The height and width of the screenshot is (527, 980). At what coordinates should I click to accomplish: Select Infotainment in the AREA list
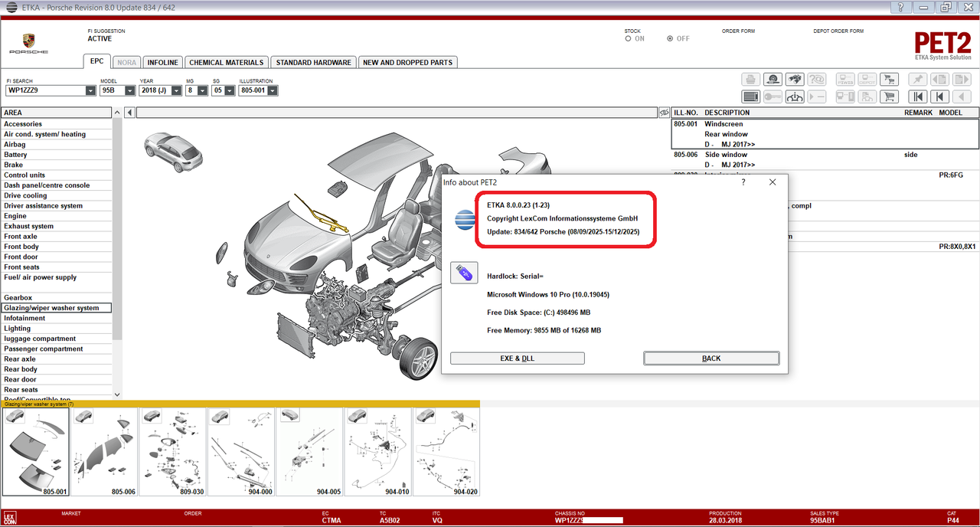coord(57,318)
